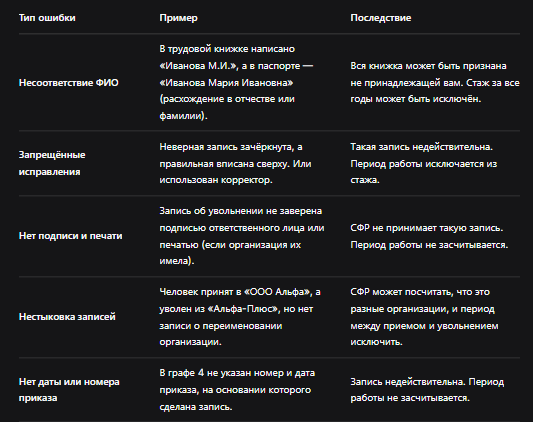Click the example about «Иванова М.И.» passport mismatch
533x422 pixels.
tap(236, 82)
